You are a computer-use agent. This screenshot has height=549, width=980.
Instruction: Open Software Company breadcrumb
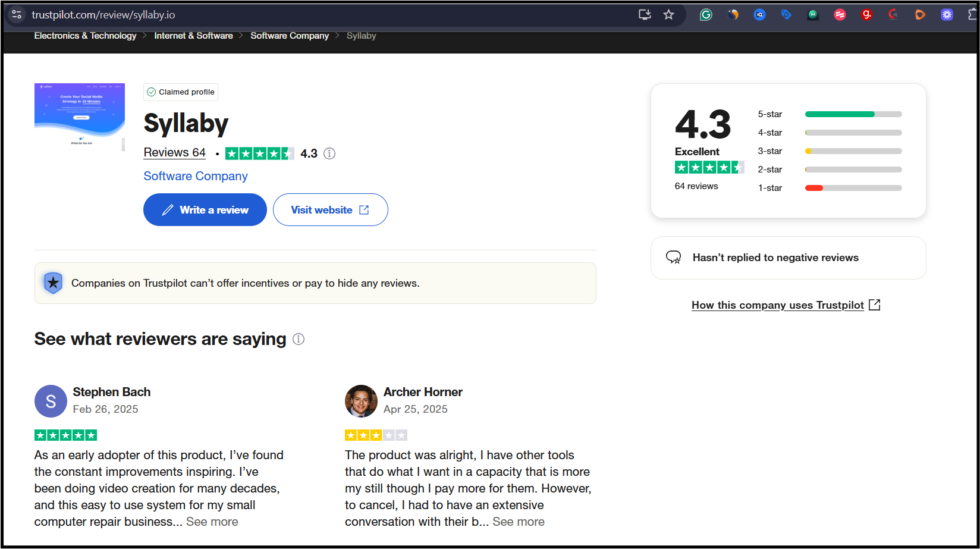pyautogui.click(x=290, y=36)
